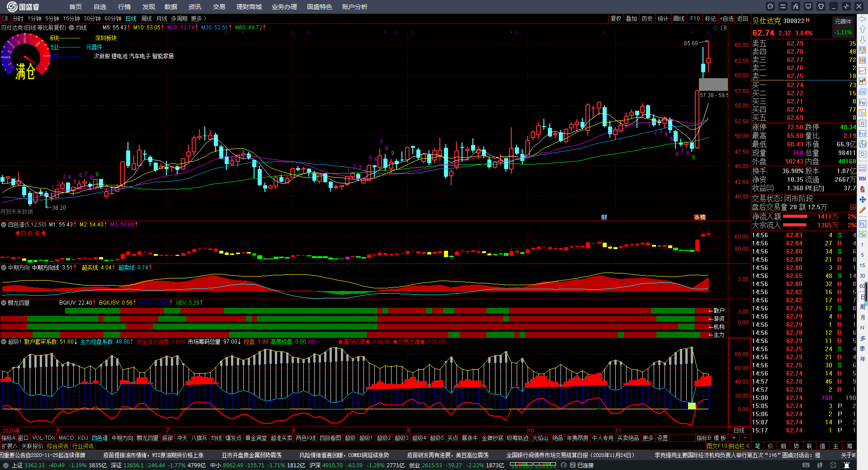Click the crosshair target icon in status bar
The height and width of the screenshot is (470, 868).
pyautogui.click(x=832, y=465)
